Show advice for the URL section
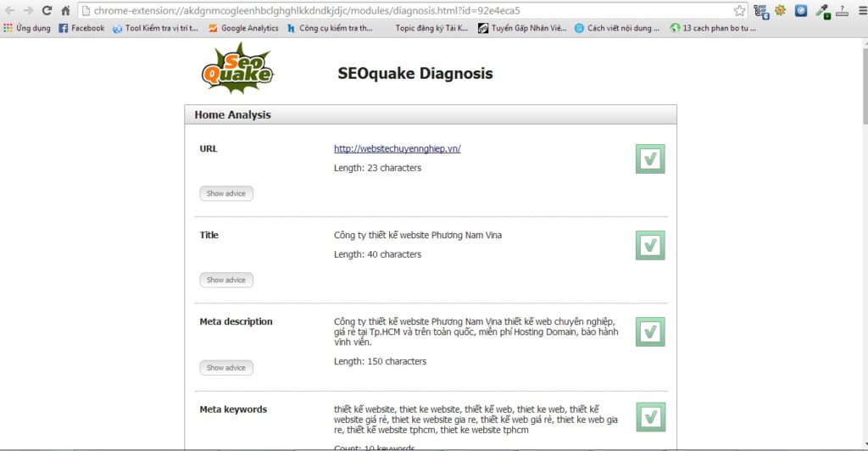This screenshot has height=451, width=868. tap(226, 193)
